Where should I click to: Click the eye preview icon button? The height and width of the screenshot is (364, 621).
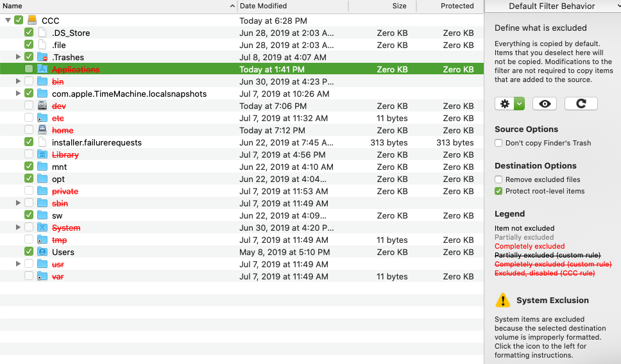point(545,104)
